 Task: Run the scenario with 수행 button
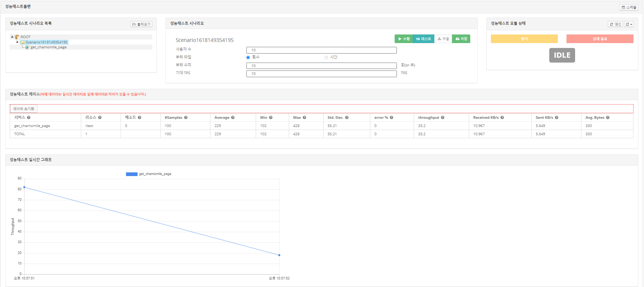(404, 39)
